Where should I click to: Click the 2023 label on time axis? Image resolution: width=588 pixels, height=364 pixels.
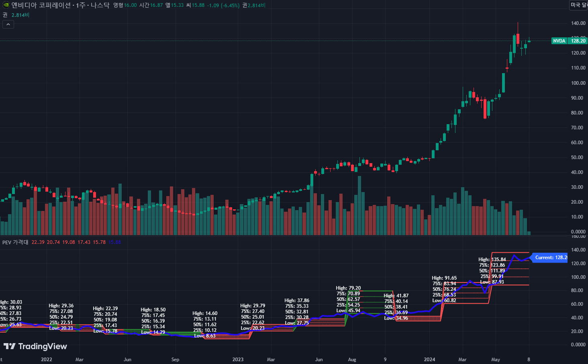[x=238, y=360]
